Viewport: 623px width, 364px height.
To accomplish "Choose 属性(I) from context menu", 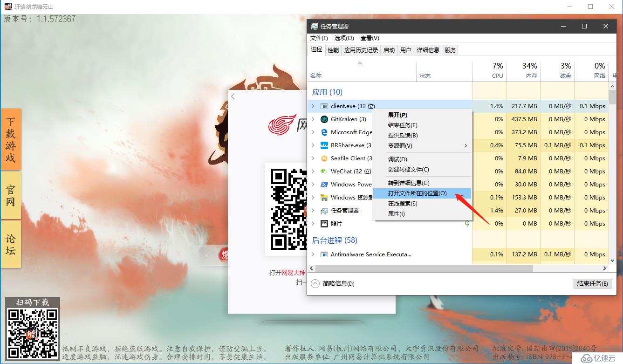I will [422, 214].
